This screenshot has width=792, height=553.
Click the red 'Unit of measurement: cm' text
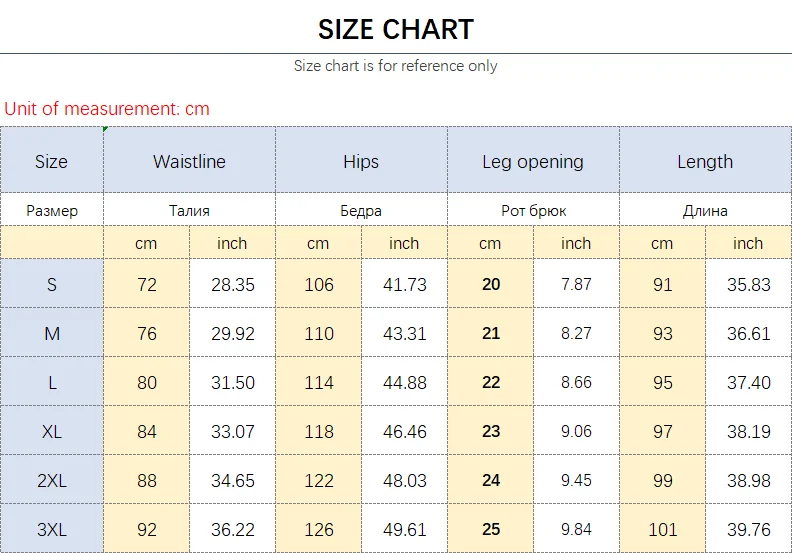(107, 109)
